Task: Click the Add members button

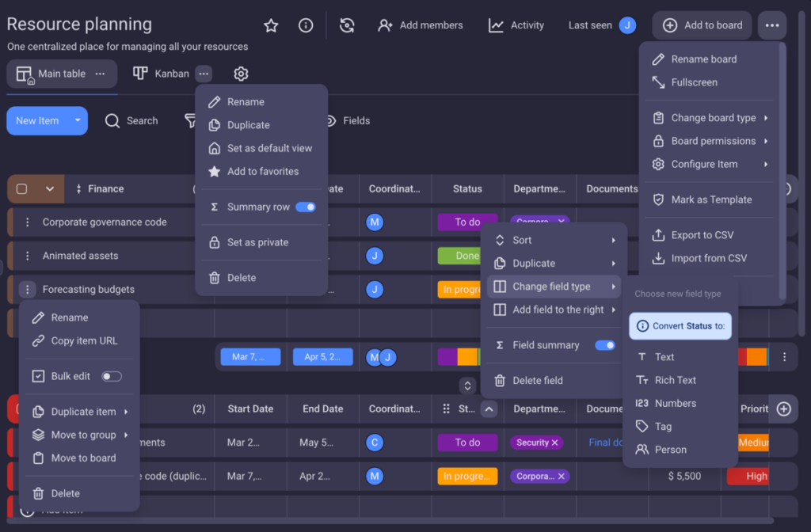Action: [x=421, y=25]
